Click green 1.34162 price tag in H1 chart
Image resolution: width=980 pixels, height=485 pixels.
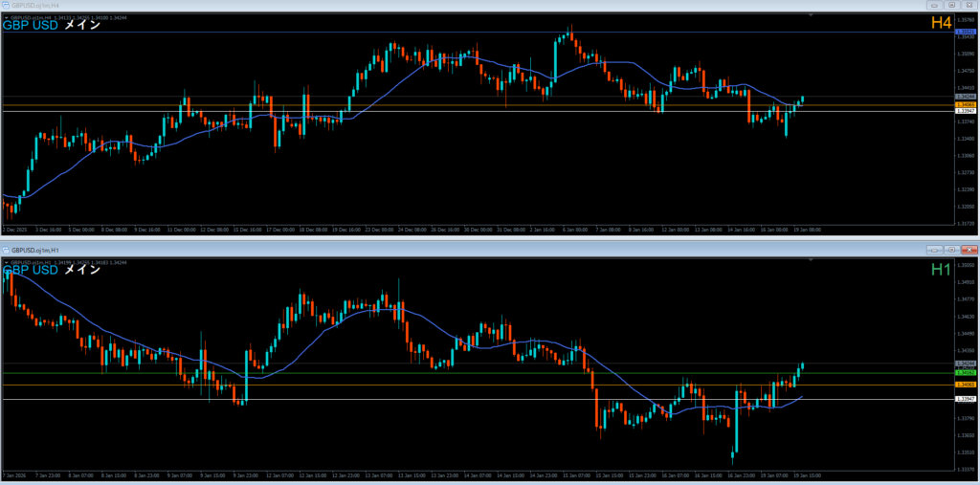[x=966, y=372]
